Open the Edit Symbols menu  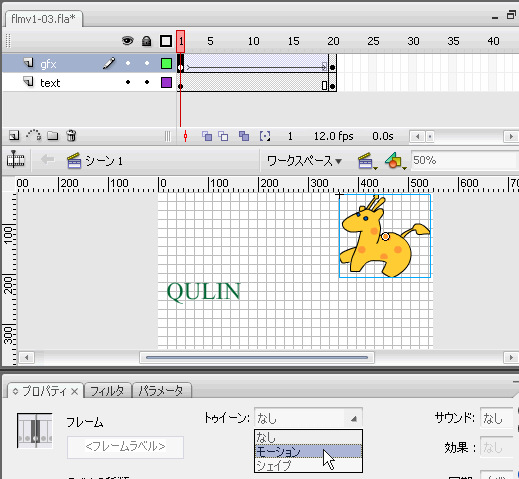(x=395, y=161)
